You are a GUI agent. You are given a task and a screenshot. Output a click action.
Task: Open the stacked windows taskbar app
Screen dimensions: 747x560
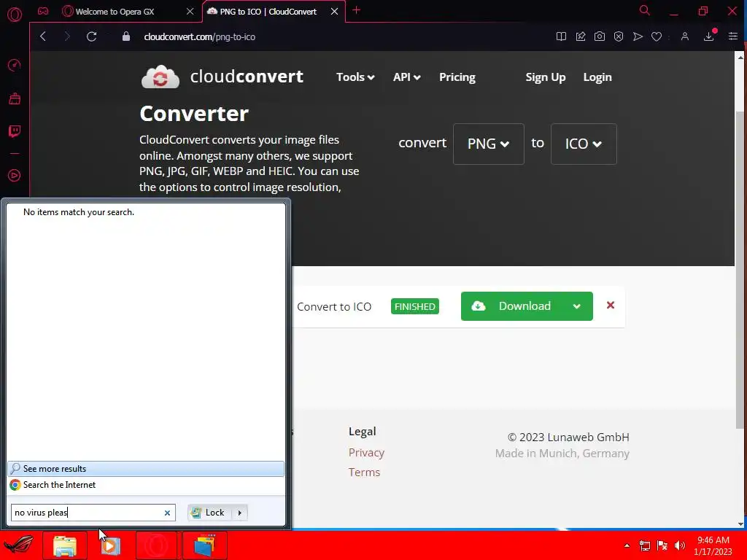tap(205, 545)
